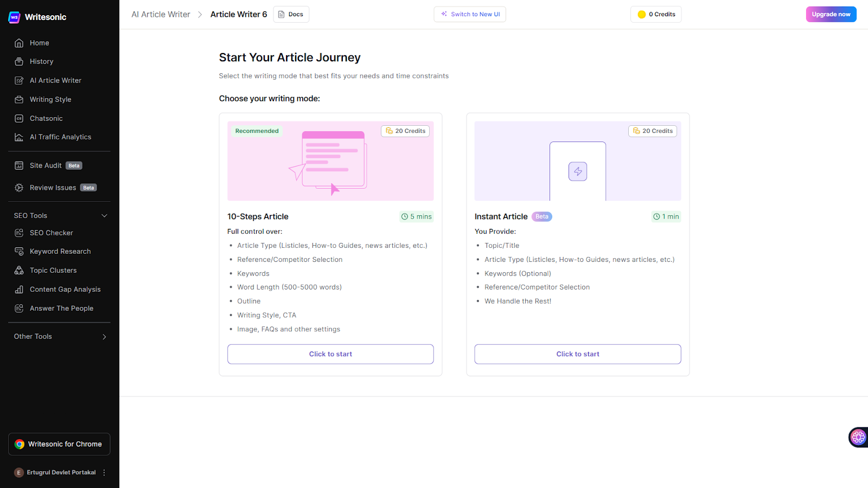Click the Article Writer 6 breadcrumb title

[239, 15]
